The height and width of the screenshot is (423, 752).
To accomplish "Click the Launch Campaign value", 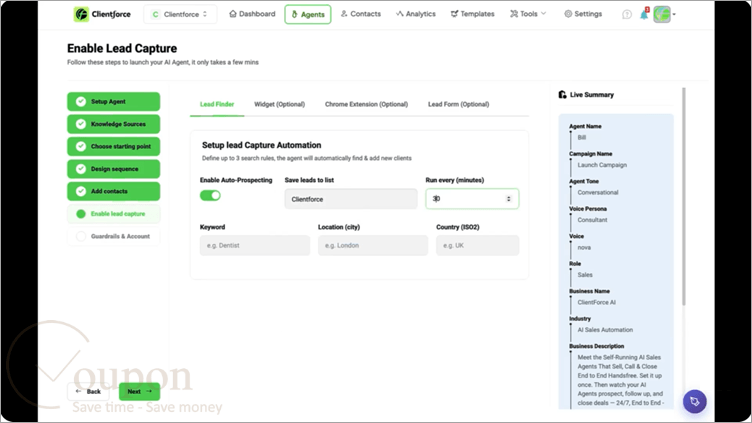I will pyautogui.click(x=602, y=165).
